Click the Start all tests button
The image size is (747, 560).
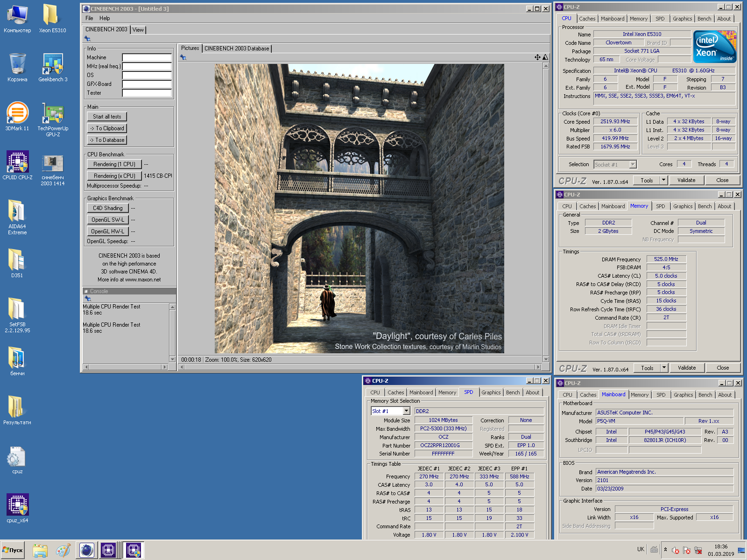[x=107, y=117]
